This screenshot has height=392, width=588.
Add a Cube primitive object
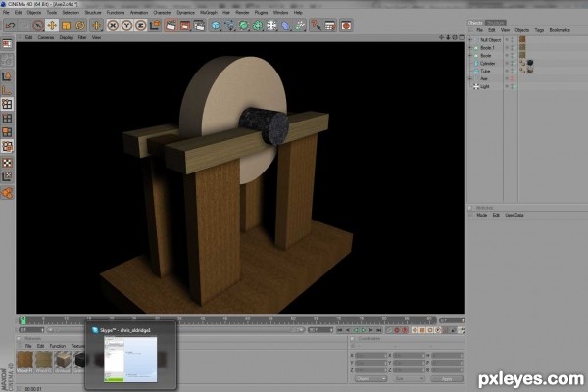(x=216, y=25)
